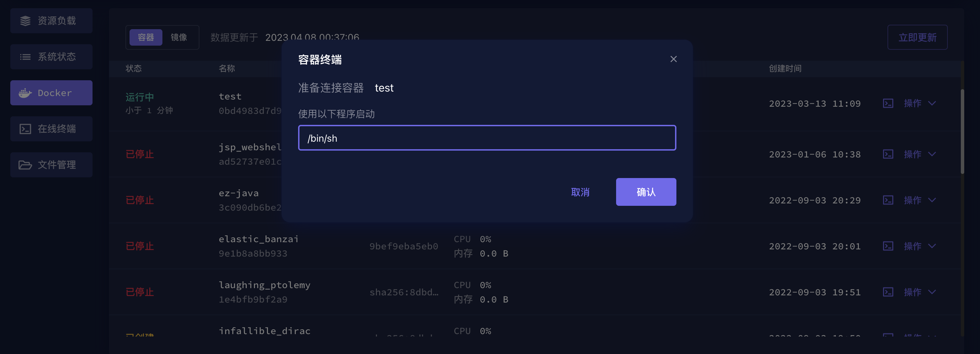Open terminal icon for jsp_webshell container

[888, 154]
